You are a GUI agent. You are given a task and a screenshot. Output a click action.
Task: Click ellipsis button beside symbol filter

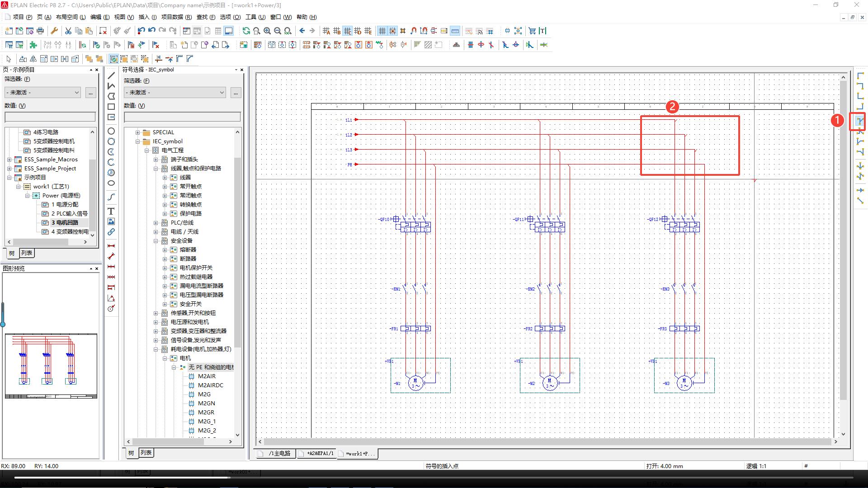(236, 93)
